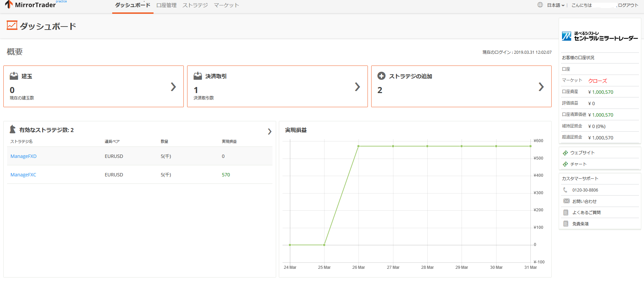Click the ログアウト logout link
Image resolution: width=644 pixels, height=295 pixels.
coord(628,5)
